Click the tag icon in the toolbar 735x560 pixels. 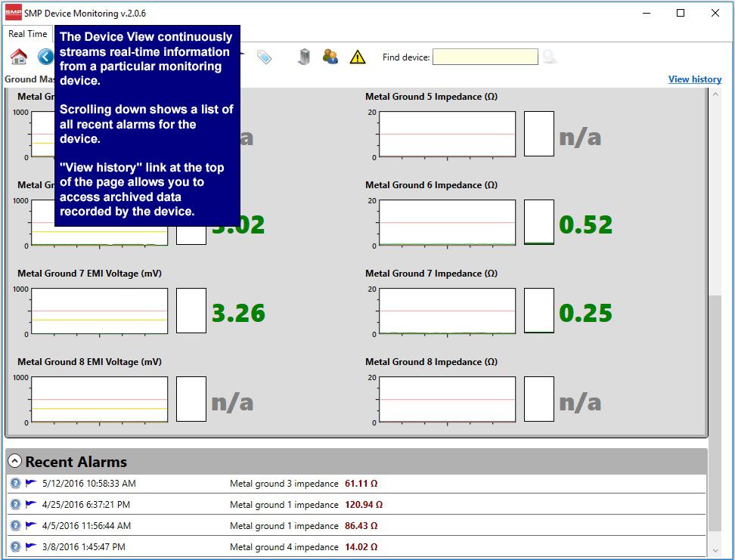pos(264,57)
